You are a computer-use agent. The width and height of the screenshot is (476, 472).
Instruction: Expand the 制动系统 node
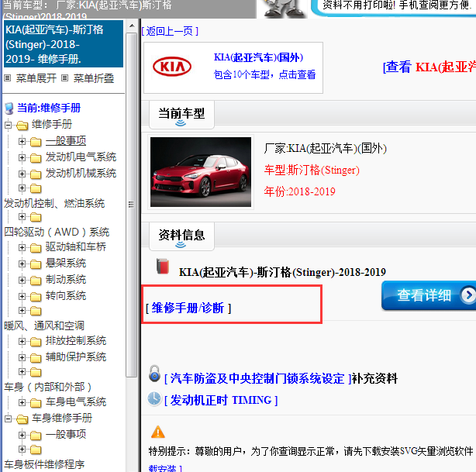[x=22, y=280]
